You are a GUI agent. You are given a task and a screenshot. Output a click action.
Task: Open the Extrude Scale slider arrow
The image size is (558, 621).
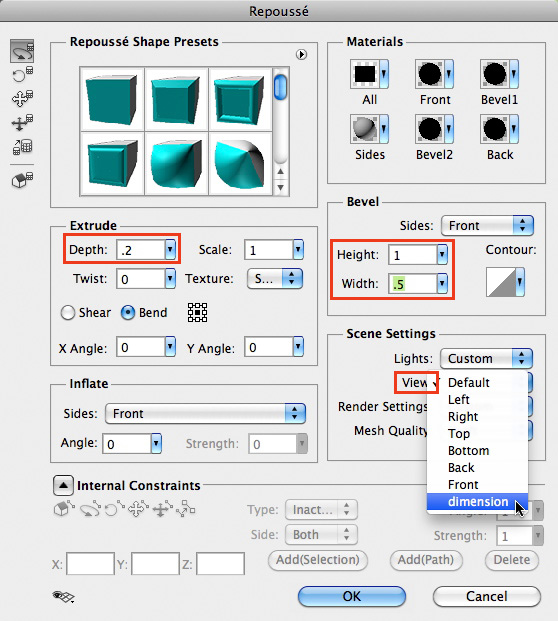(x=298, y=250)
